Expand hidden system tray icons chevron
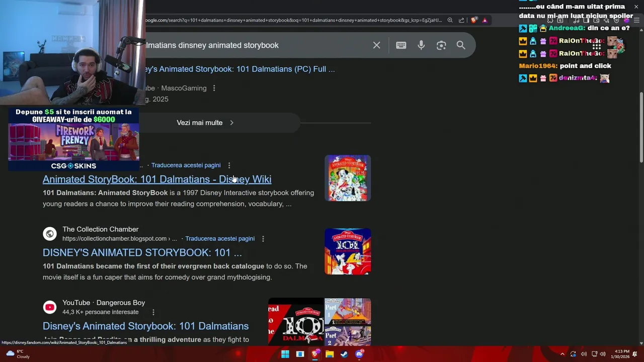This screenshot has width=644, height=362. coord(562,354)
